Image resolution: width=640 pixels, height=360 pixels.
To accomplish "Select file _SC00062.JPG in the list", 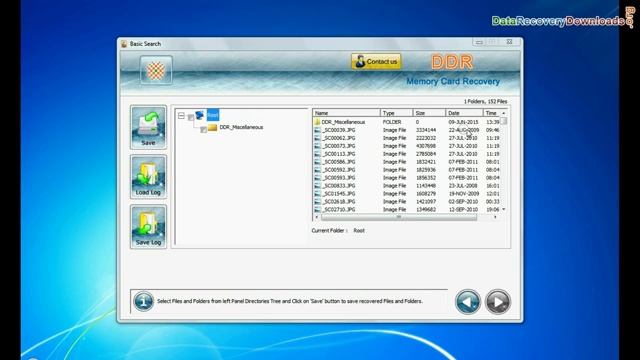I will pyautogui.click(x=338, y=138).
